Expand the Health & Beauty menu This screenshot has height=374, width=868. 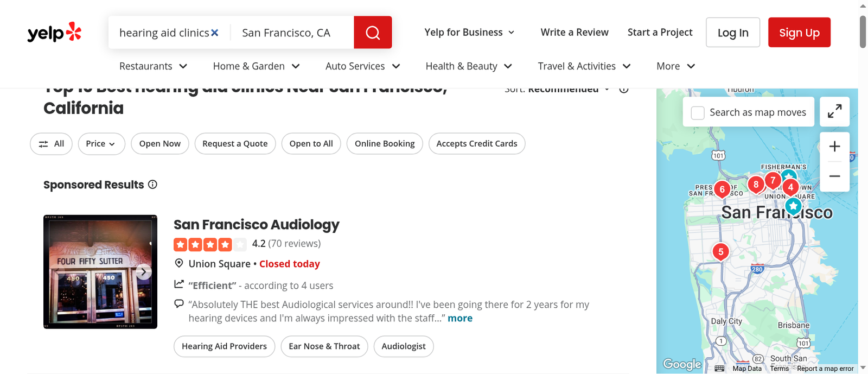coord(469,66)
